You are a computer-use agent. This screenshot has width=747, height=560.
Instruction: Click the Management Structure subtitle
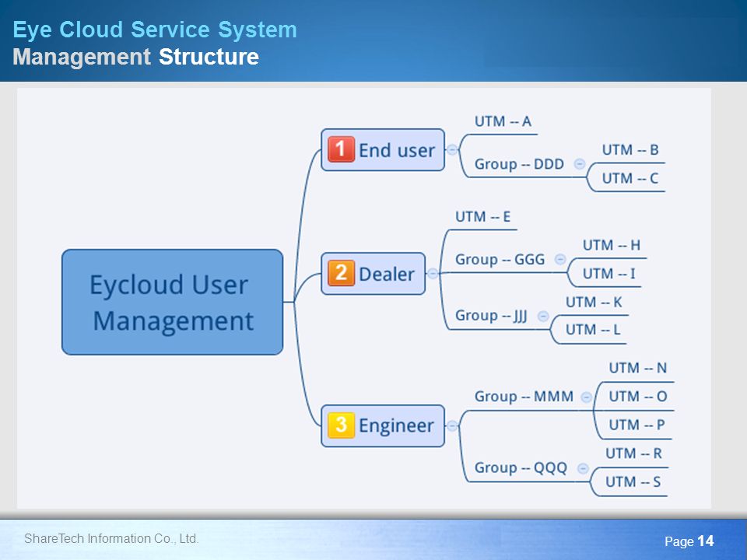(x=135, y=57)
